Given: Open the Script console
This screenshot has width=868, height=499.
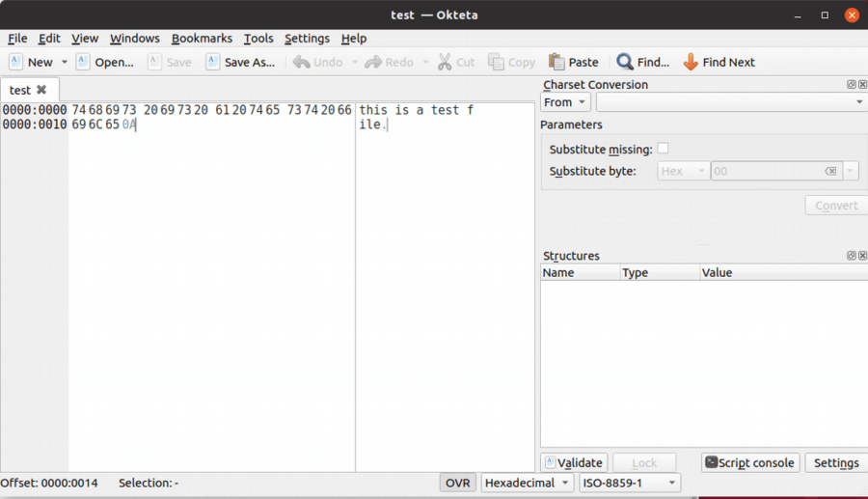Looking at the screenshot, I should [750, 462].
